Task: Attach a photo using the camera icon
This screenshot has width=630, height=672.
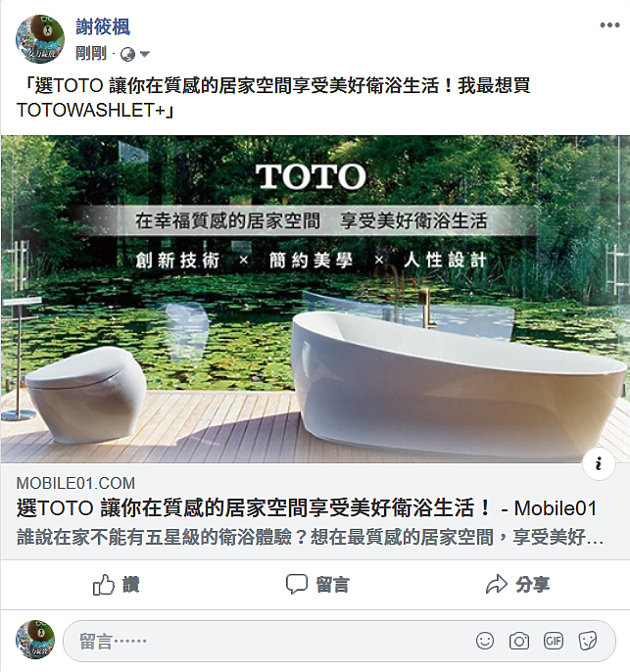Action: click(519, 641)
